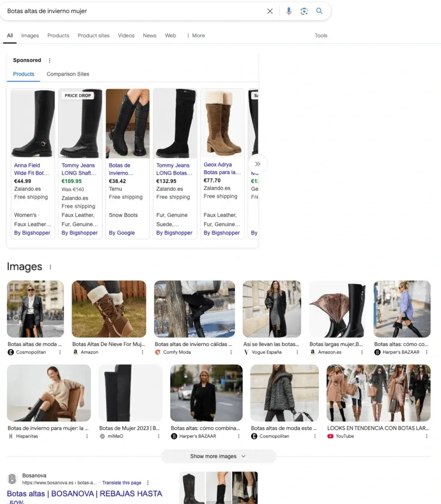Open options for Comfy Moda image result
Image resolution: width=441 pixels, height=504 pixels.
click(231, 352)
